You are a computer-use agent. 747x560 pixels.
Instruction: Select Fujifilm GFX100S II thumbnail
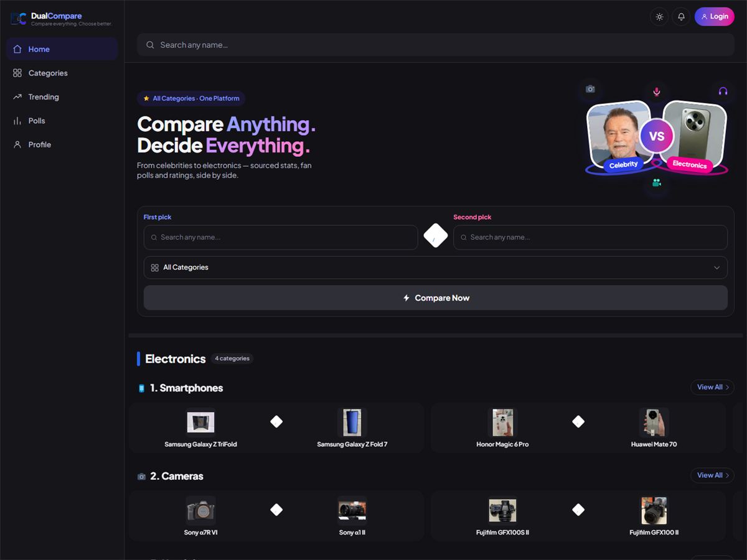coord(502,510)
